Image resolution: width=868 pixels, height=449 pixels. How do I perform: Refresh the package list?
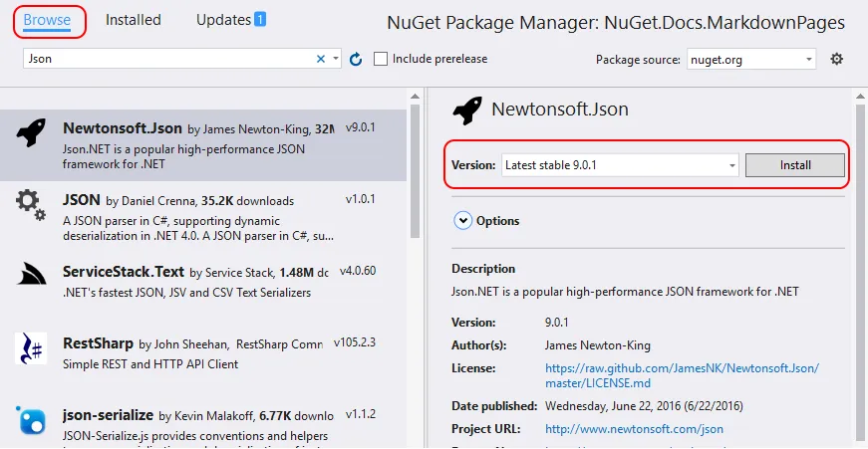(356, 59)
